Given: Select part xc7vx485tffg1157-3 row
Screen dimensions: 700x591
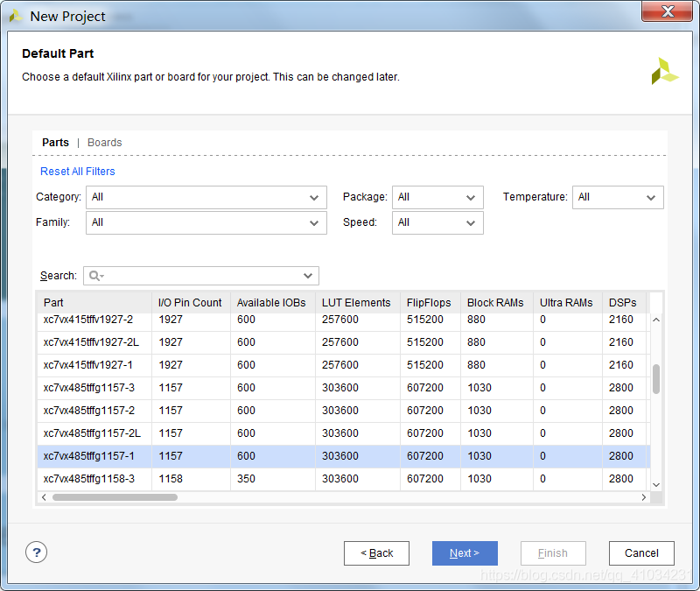Looking at the screenshot, I should point(89,388).
